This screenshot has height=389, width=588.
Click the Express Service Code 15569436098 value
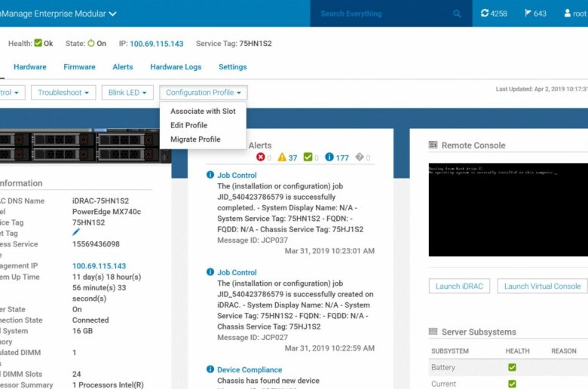click(x=96, y=244)
